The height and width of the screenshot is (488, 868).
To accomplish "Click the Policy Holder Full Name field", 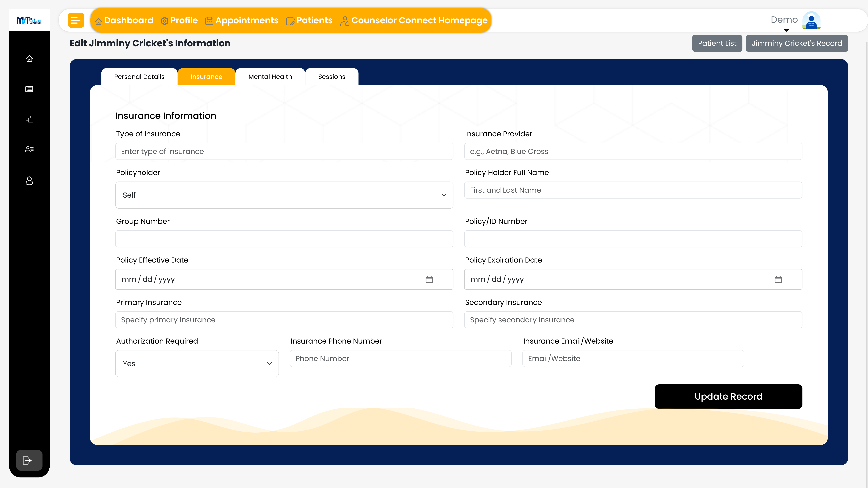I will click(633, 190).
